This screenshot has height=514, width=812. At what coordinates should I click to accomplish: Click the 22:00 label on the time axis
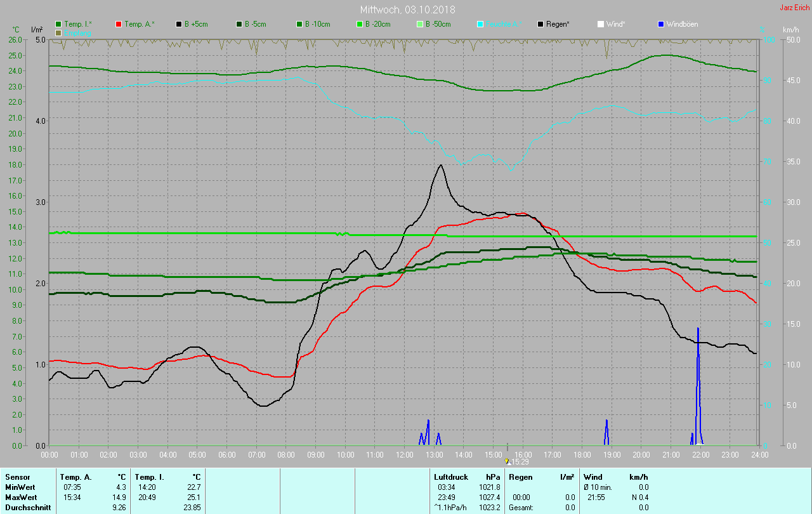tap(700, 455)
